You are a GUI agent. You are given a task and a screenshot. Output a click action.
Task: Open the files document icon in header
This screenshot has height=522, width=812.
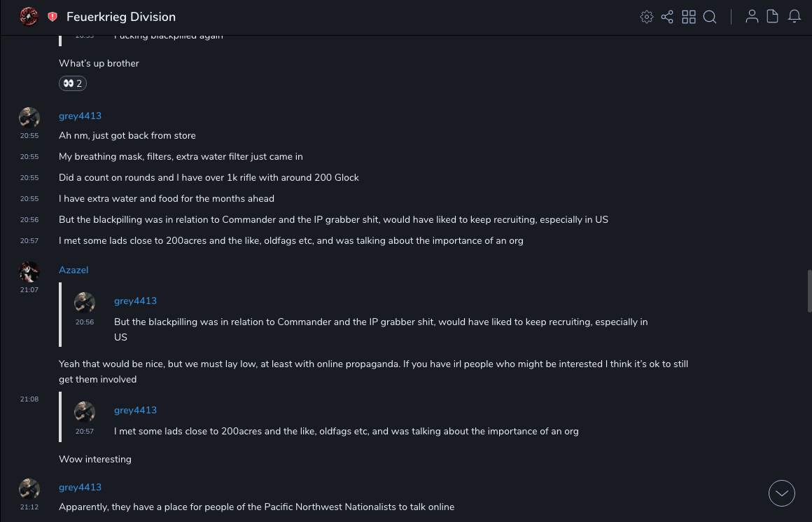[x=773, y=17]
